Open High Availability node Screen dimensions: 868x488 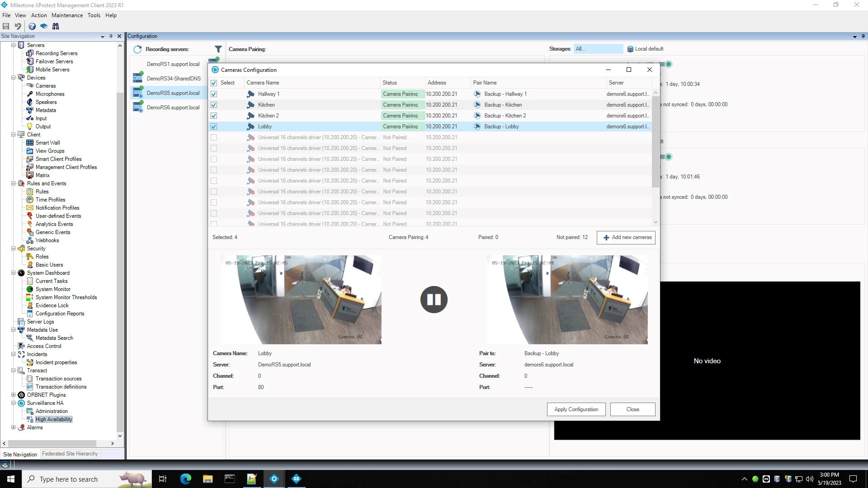point(54,419)
